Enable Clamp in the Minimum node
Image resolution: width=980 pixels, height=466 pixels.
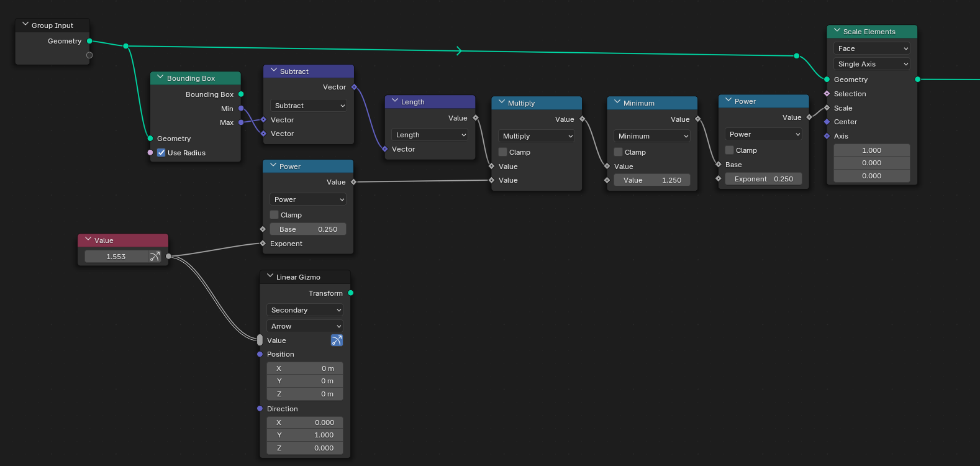619,152
